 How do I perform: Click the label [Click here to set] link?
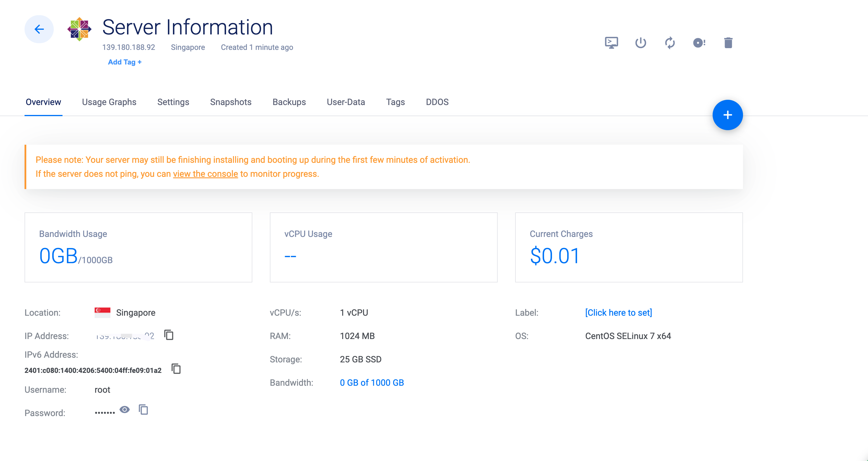619,313
